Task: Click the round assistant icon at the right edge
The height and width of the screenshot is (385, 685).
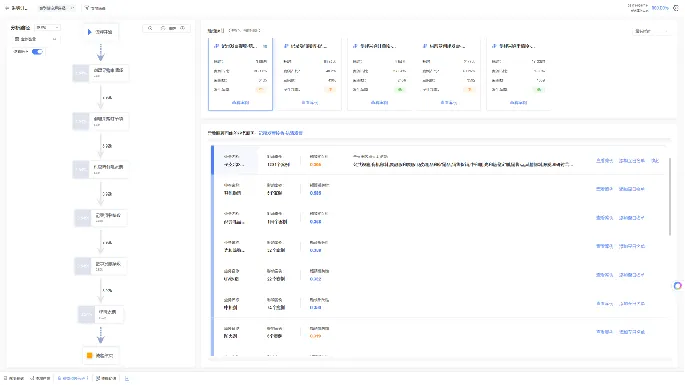Action: (x=678, y=285)
